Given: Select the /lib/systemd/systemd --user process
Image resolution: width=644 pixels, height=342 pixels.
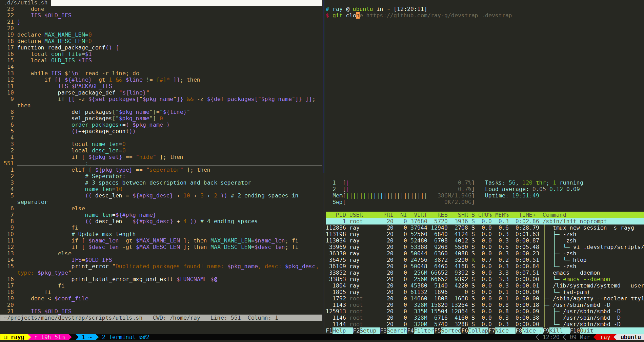Looking at the screenshot, I should point(485,286).
